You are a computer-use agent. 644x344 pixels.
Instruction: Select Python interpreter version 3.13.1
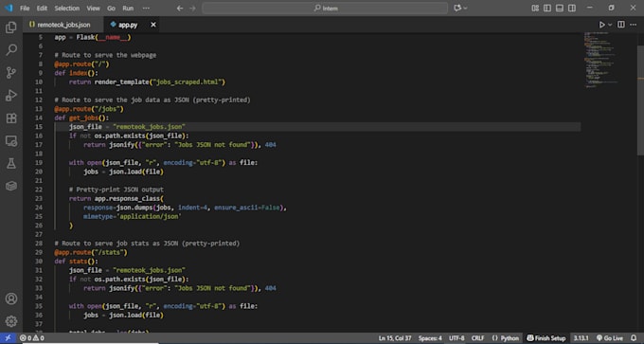coord(581,338)
